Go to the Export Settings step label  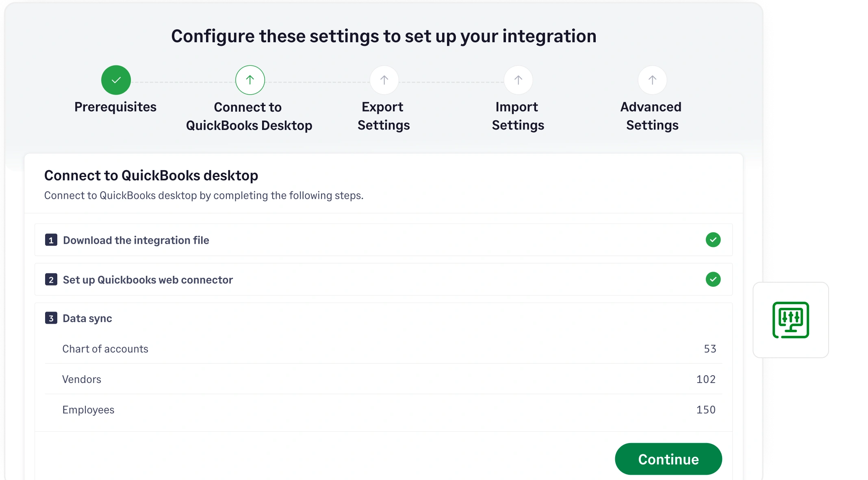point(384,116)
